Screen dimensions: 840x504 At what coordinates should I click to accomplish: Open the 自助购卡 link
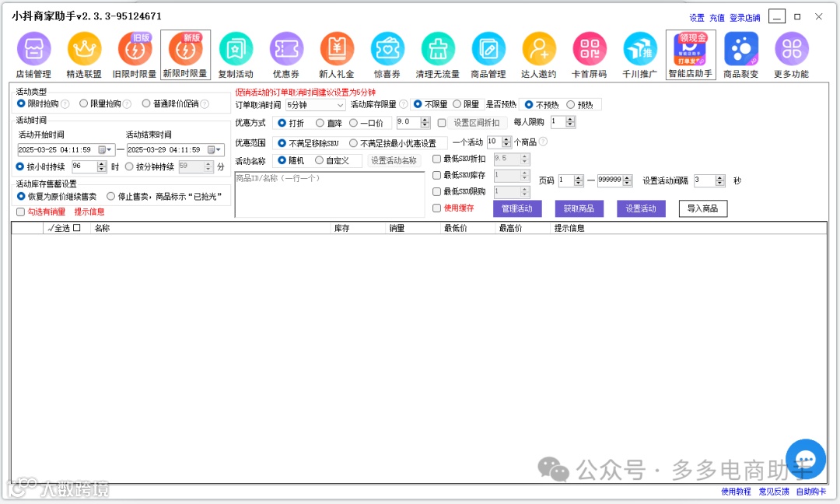coord(811,492)
